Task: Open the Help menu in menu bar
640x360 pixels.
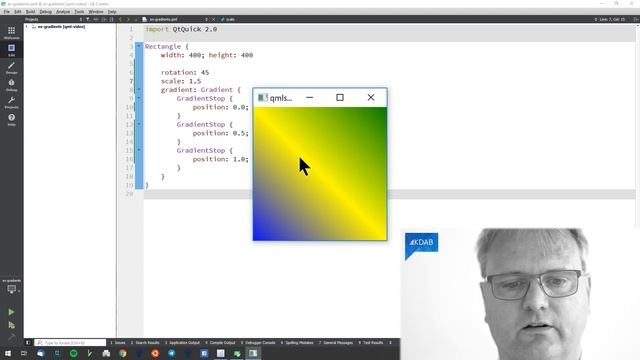Action: click(x=112, y=12)
